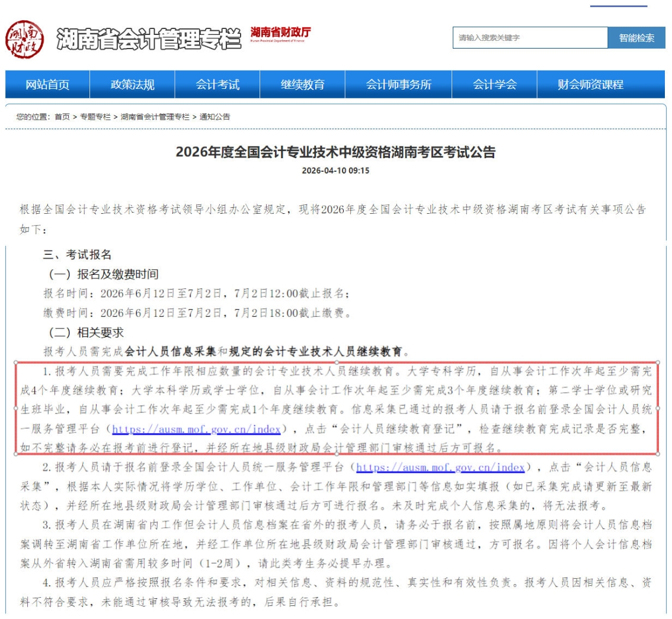This screenshot has height=619, width=672.
Task: Go to 专题专栏 in the breadcrumb
Action: (95, 117)
